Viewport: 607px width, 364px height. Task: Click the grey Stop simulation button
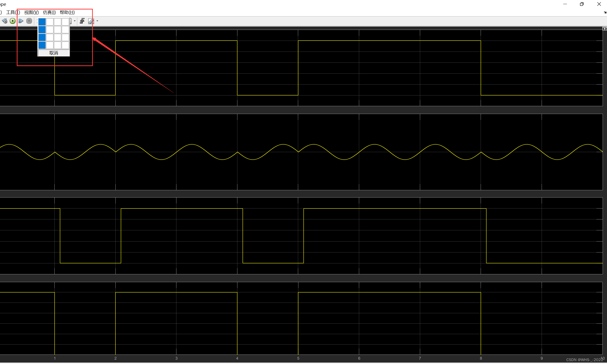[29, 21]
